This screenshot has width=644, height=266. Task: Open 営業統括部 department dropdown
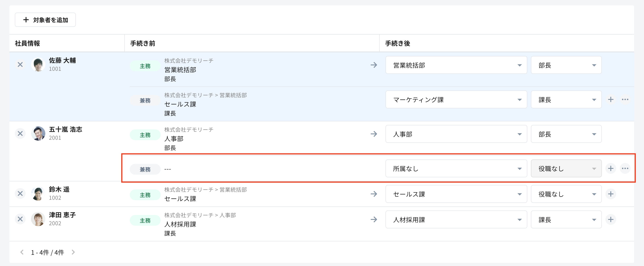pos(456,65)
